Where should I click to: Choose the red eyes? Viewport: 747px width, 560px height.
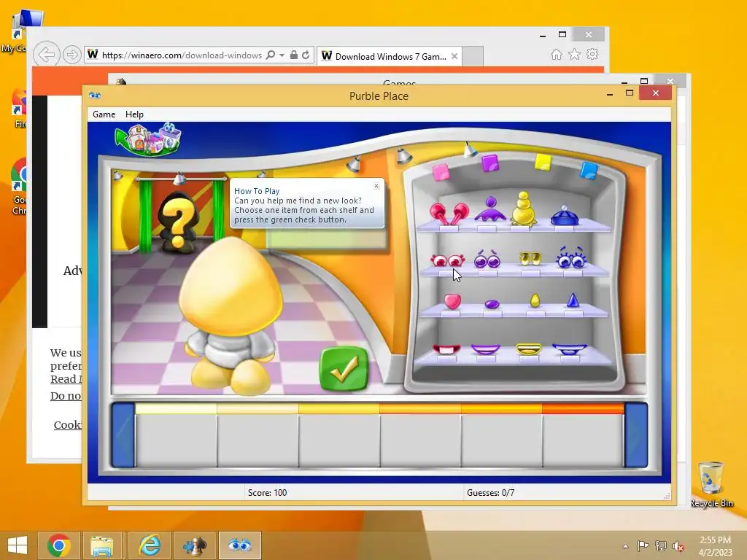coord(447,260)
